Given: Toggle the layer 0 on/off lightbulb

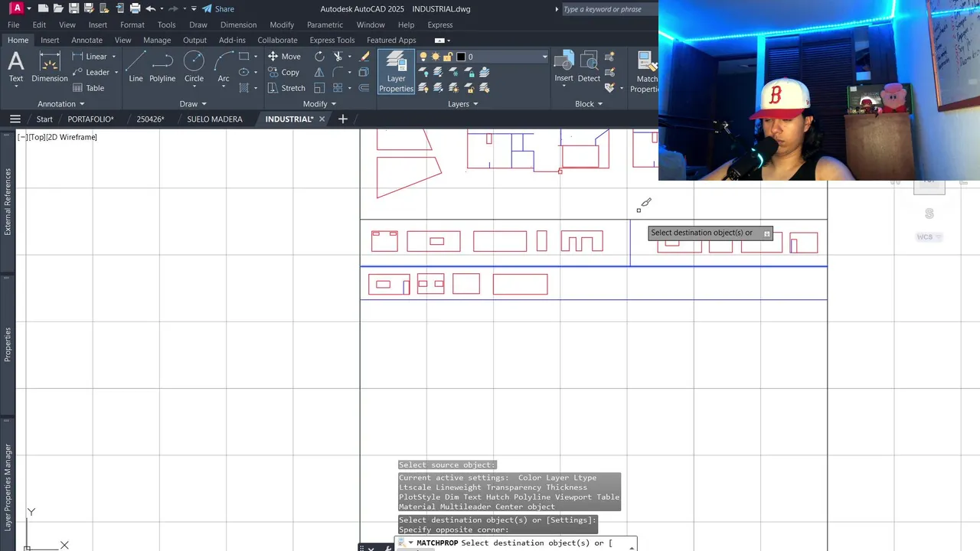Looking at the screenshot, I should click(x=423, y=57).
